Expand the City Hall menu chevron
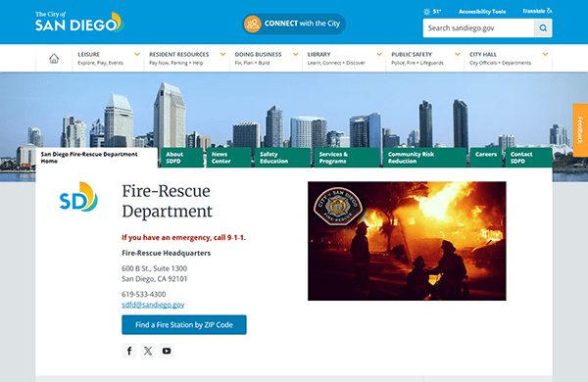588x382 pixels. [x=545, y=54]
